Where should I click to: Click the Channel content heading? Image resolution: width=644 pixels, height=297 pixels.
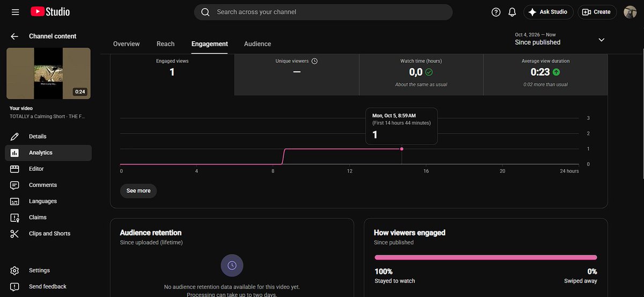pyautogui.click(x=53, y=37)
